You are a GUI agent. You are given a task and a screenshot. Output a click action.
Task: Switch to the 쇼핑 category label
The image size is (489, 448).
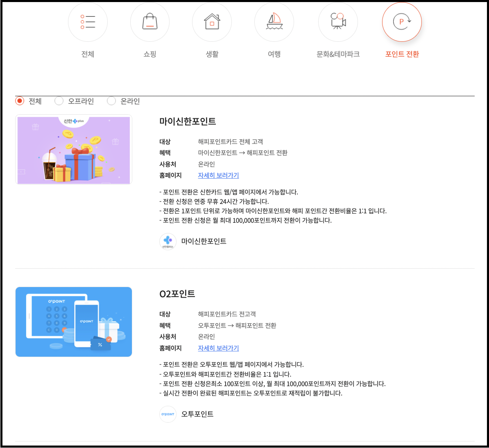150,54
